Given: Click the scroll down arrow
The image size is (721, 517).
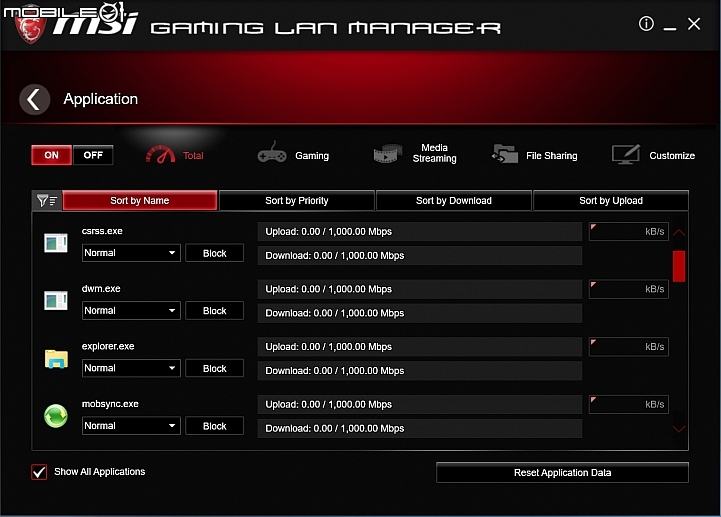Looking at the screenshot, I should pos(679,429).
